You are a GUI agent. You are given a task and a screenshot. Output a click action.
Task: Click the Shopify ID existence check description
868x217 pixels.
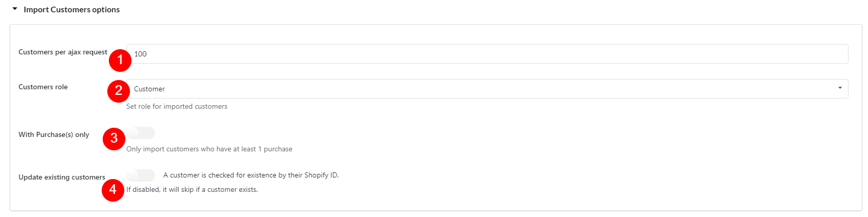[251, 175]
